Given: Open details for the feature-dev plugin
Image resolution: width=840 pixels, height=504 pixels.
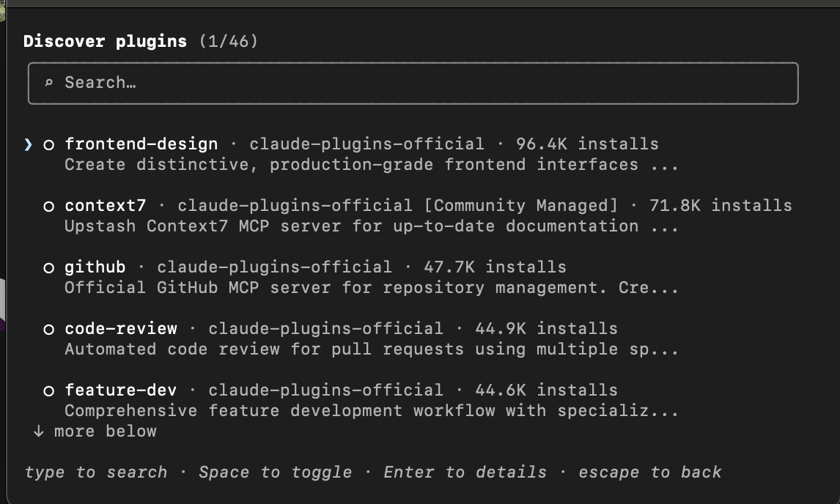Looking at the screenshot, I should [122, 390].
